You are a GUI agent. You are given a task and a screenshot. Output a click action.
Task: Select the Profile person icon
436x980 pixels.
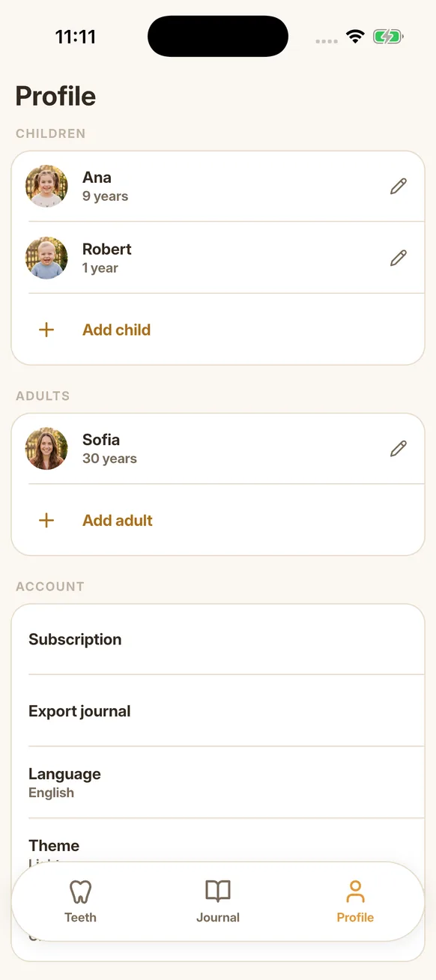pyautogui.click(x=355, y=892)
